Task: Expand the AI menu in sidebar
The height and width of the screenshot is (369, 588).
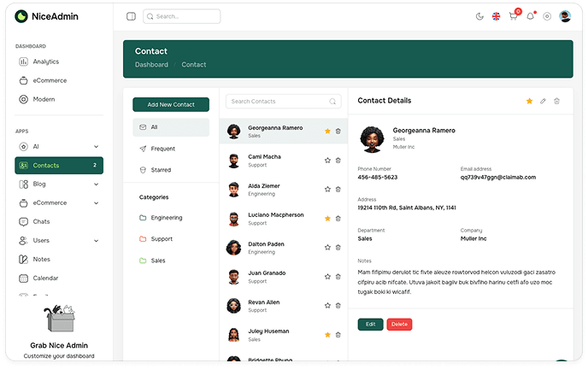Action: (x=96, y=147)
